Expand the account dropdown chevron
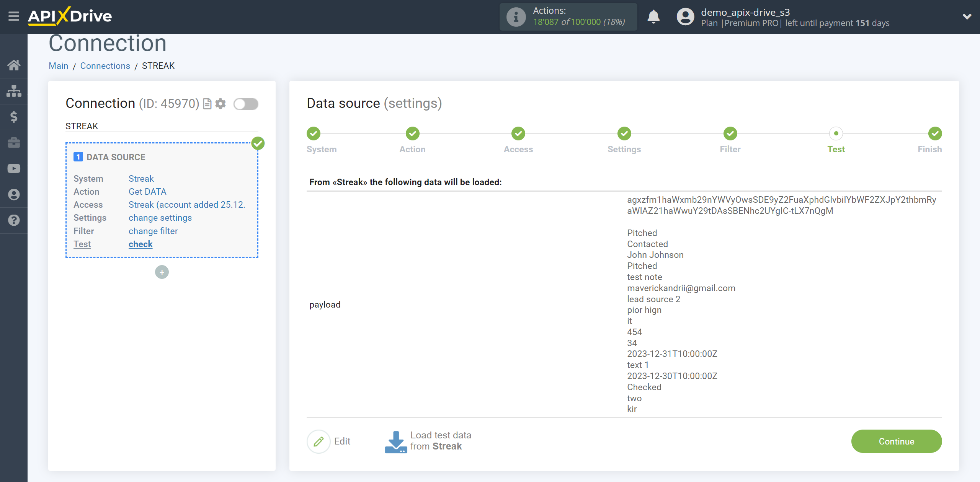Image resolution: width=980 pixels, height=482 pixels. click(967, 16)
